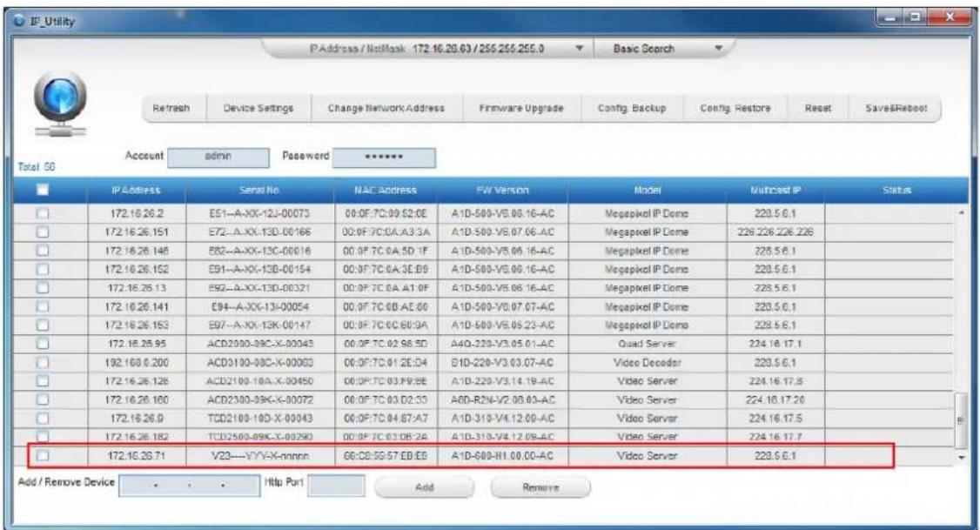
Task: Click the Add button
Action: click(425, 486)
